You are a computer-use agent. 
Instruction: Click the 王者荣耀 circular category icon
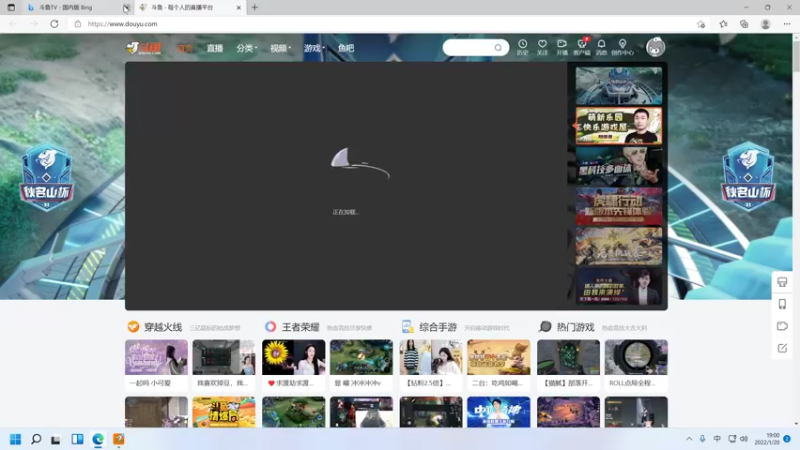[270, 327]
